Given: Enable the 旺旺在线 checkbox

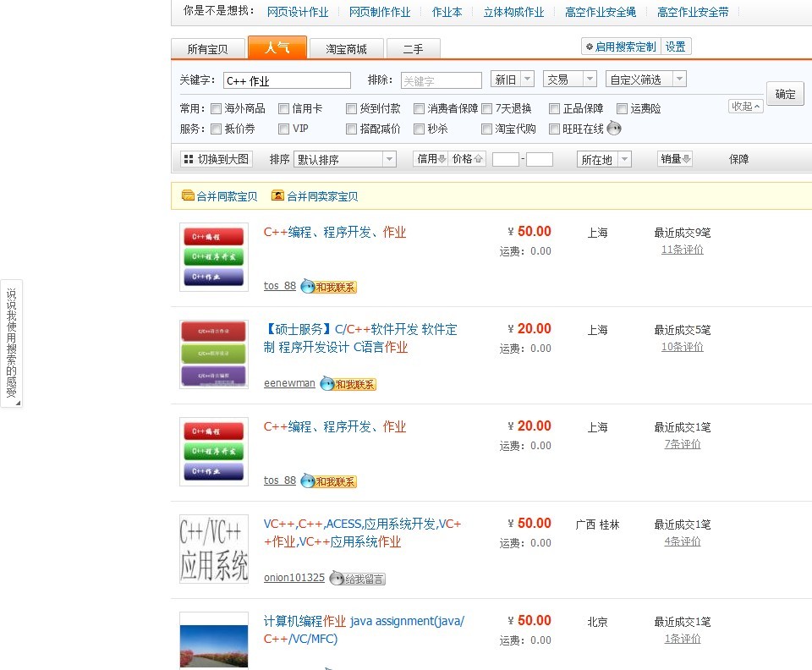Looking at the screenshot, I should click(x=554, y=129).
